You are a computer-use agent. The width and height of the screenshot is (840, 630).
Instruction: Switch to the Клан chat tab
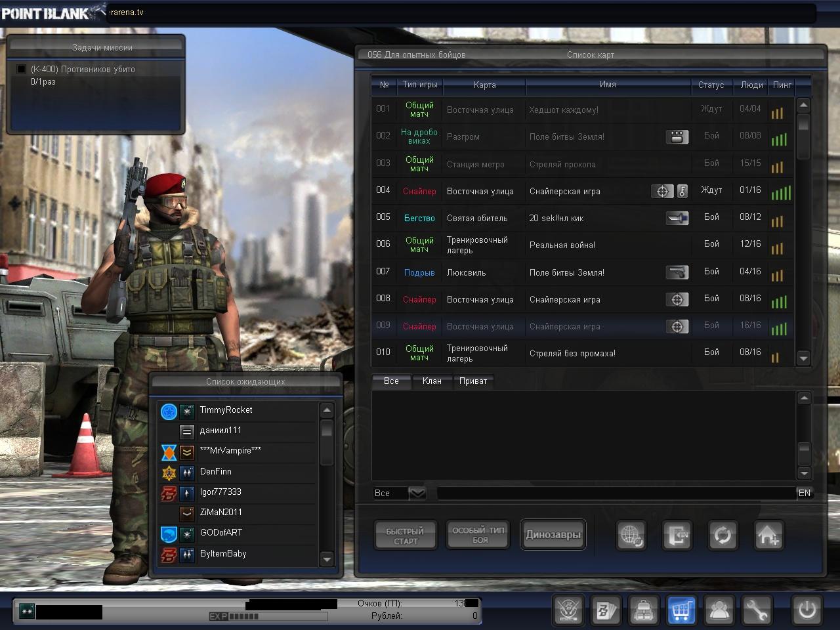(431, 381)
